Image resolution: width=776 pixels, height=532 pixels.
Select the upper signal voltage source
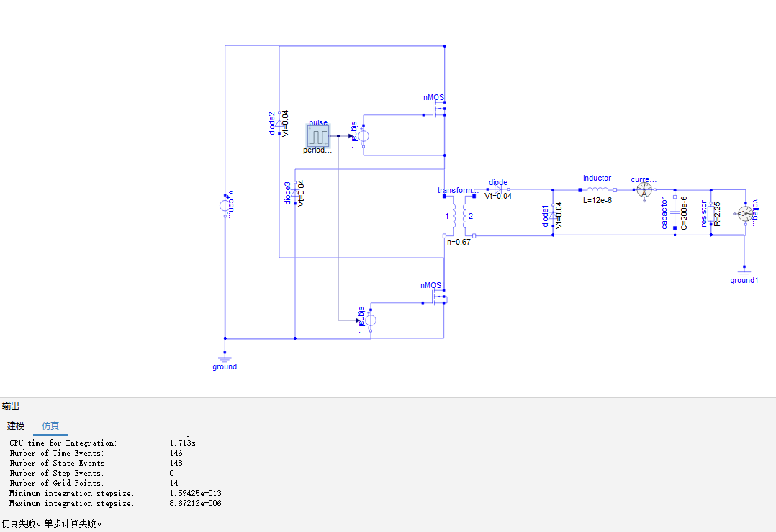pos(364,135)
